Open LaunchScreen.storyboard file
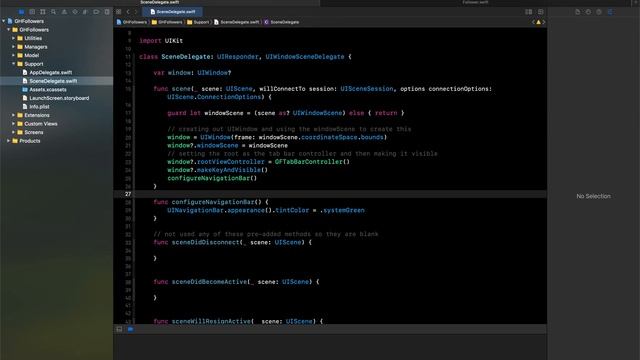This screenshot has height=360, width=640. (59, 98)
